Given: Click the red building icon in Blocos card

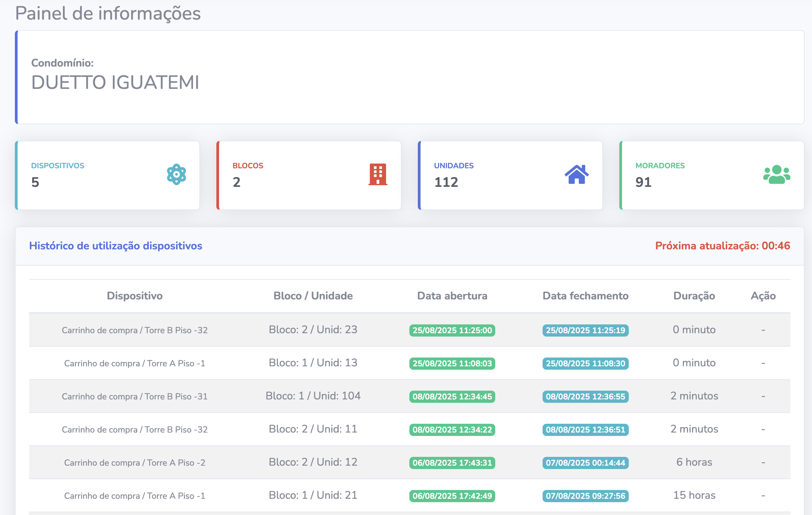Looking at the screenshot, I should click(x=378, y=174).
